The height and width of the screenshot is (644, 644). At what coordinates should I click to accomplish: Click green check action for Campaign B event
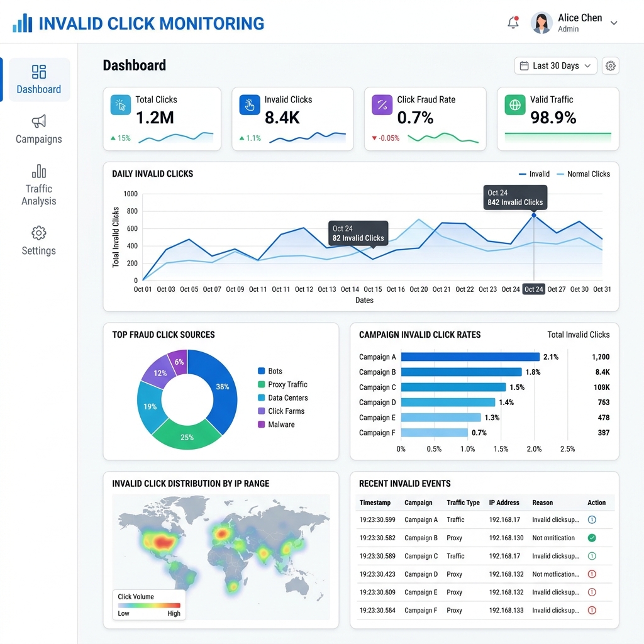[x=592, y=538]
